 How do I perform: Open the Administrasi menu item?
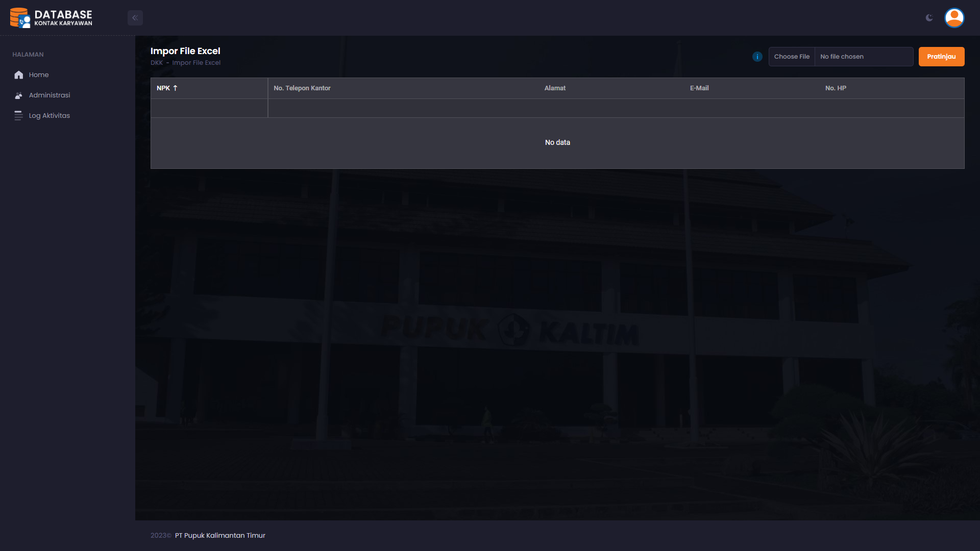[67, 95]
